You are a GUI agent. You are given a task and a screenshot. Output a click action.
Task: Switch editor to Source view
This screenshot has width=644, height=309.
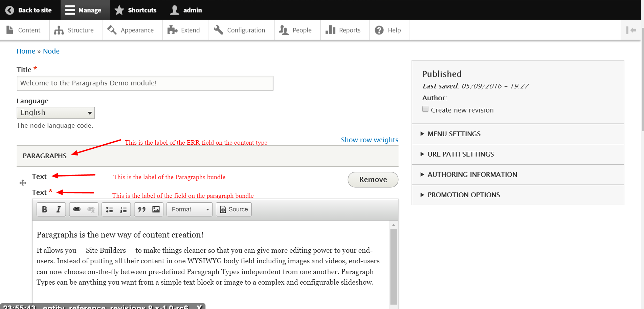pyautogui.click(x=234, y=209)
